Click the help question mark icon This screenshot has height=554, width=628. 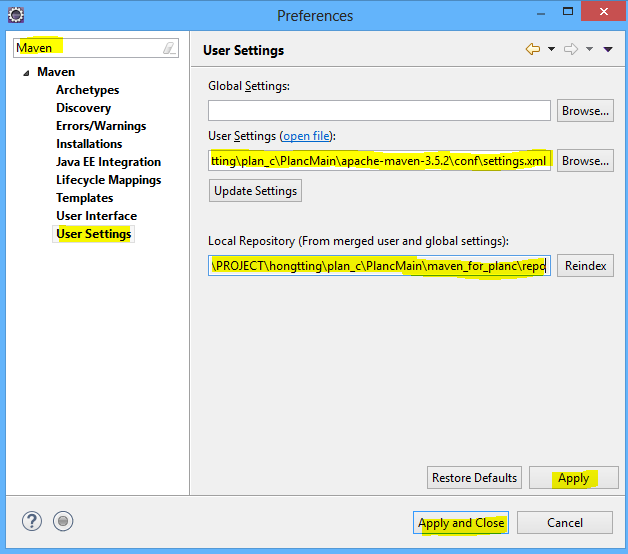pos(32,521)
